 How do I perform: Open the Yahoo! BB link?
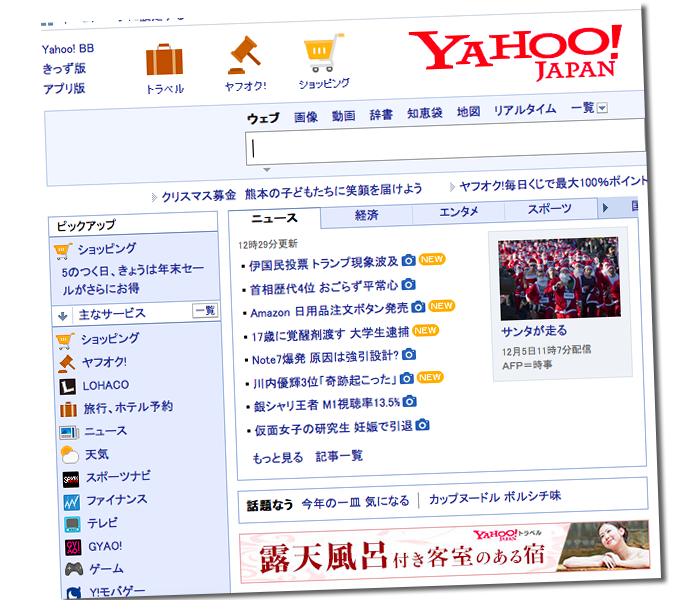(68, 49)
